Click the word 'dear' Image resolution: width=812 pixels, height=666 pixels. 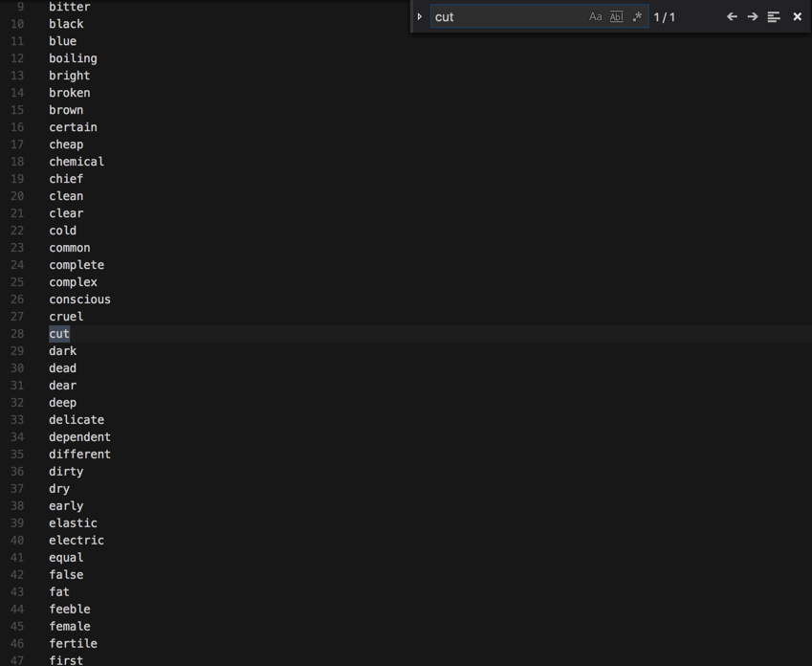coord(63,385)
